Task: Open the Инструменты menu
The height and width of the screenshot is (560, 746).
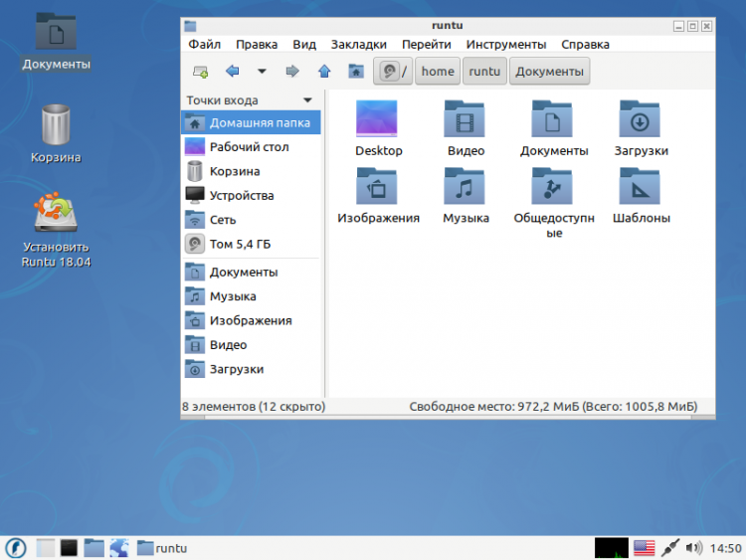Action: [x=505, y=44]
